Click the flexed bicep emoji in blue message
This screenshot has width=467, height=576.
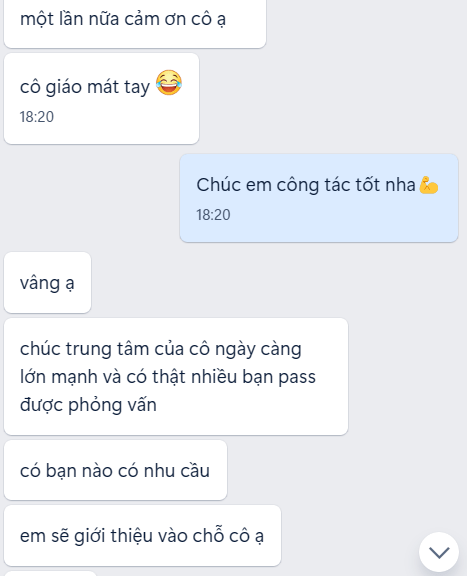tap(428, 185)
